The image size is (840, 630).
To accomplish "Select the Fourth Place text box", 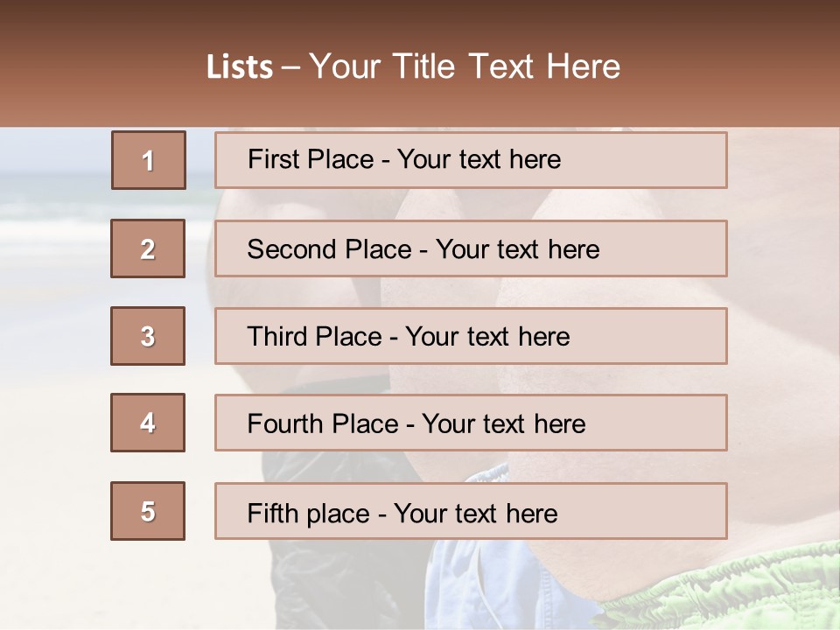I will [x=471, y=423].
